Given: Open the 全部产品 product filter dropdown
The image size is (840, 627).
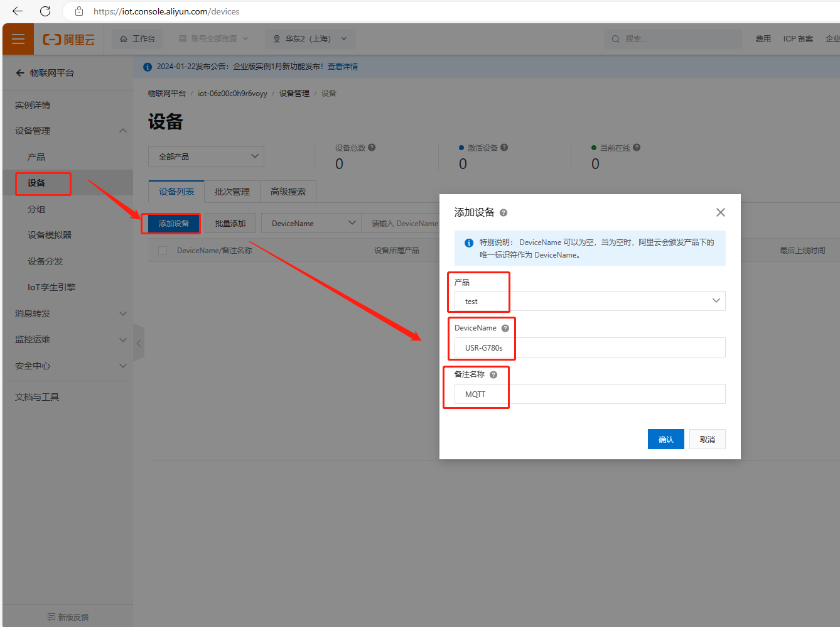Looking at the screenshot, I should (206, 156).
